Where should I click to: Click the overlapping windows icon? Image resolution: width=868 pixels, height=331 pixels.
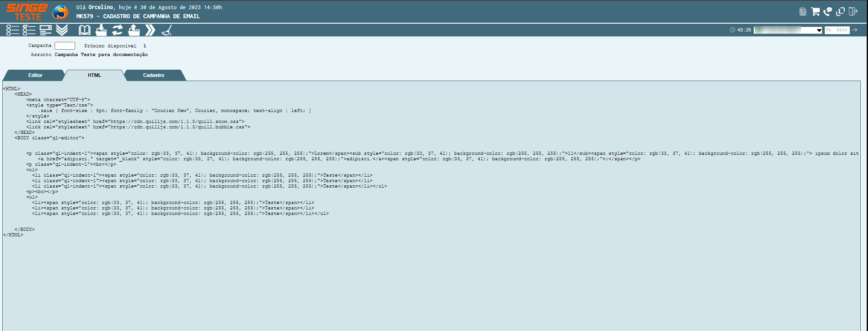tap(840, 11)
